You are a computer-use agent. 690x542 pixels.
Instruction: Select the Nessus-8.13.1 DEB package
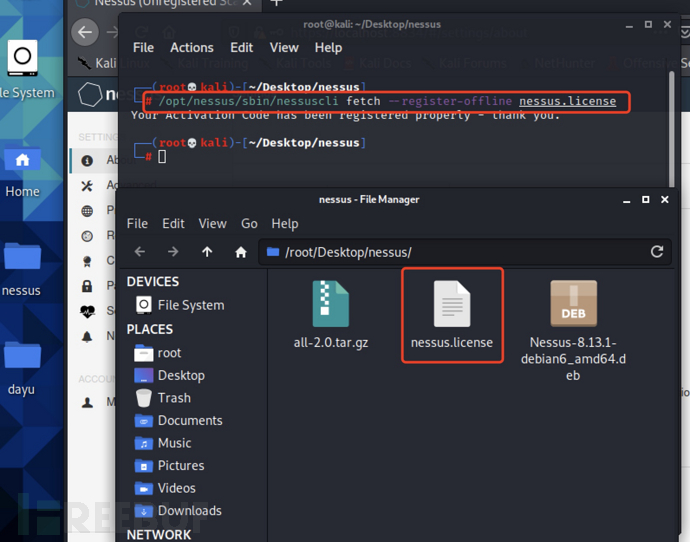[x=573, y=331]
